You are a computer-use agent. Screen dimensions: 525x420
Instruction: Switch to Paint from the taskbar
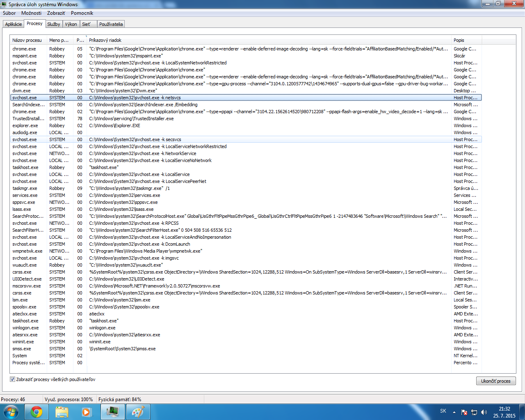click(x=138, y=412)
